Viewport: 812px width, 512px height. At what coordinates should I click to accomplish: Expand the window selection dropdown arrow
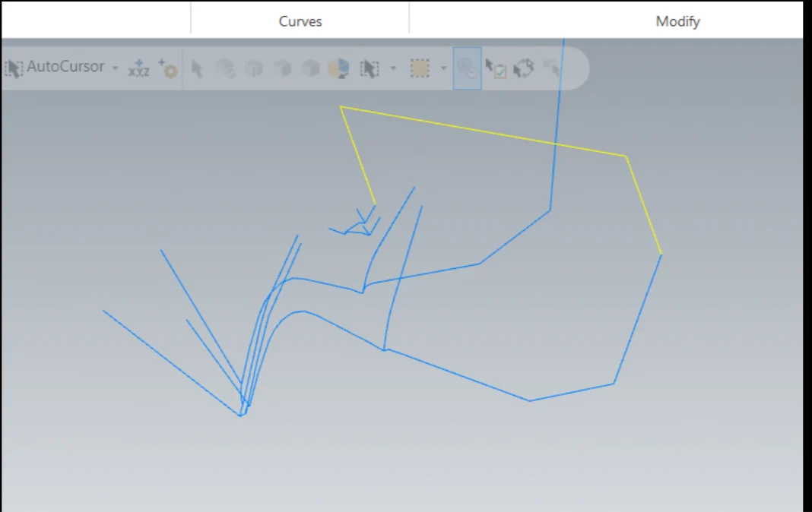(443, 68)
